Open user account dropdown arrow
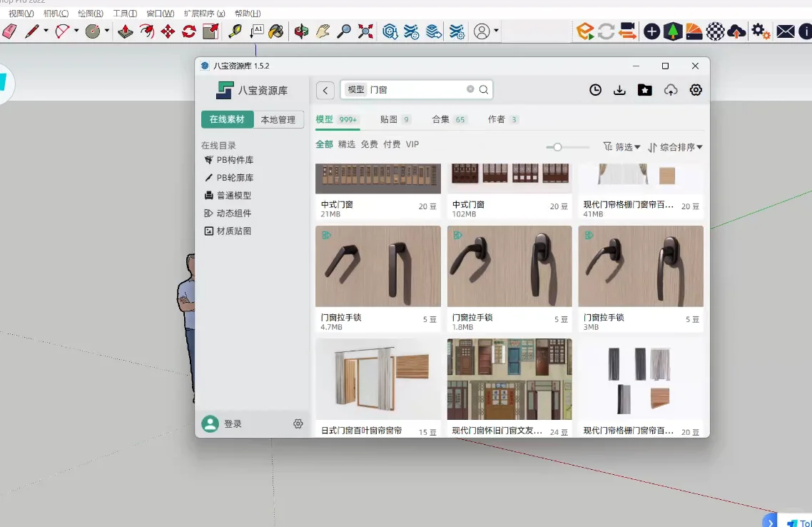This screenshot has height=527, width=812. point(496,31)
